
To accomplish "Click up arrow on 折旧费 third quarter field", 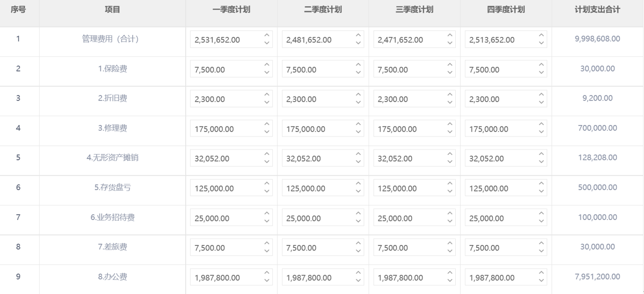I will tap(450, 95).
